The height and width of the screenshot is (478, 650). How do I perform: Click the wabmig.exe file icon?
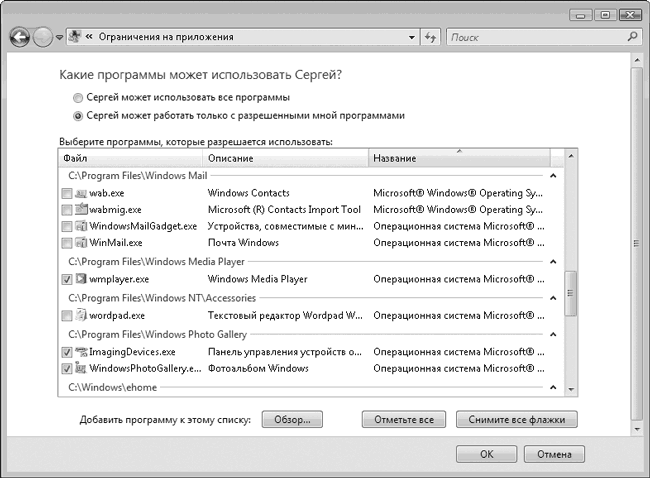pyautogui.click(x=81, y=210)
